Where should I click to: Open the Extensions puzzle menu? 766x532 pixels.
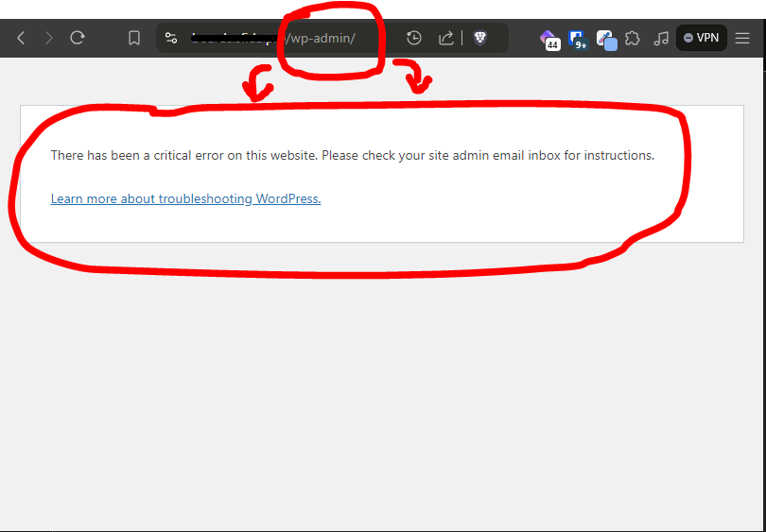click(633, 38)
